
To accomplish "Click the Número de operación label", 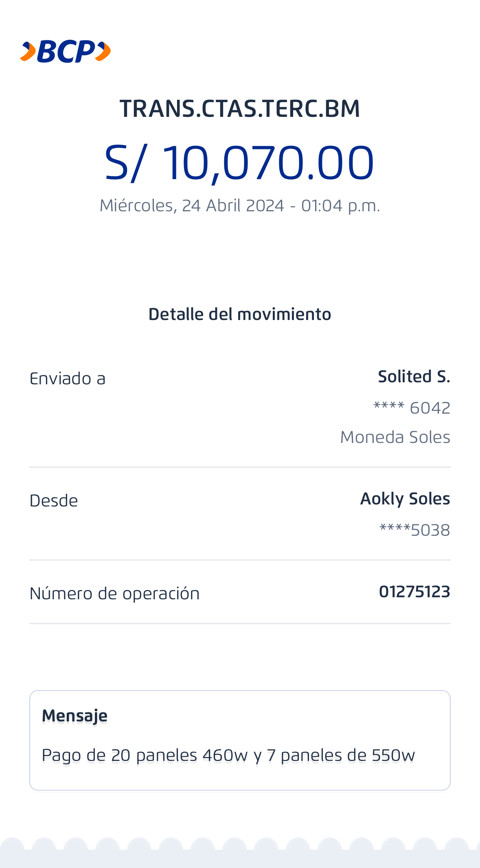I will (115, 594).
